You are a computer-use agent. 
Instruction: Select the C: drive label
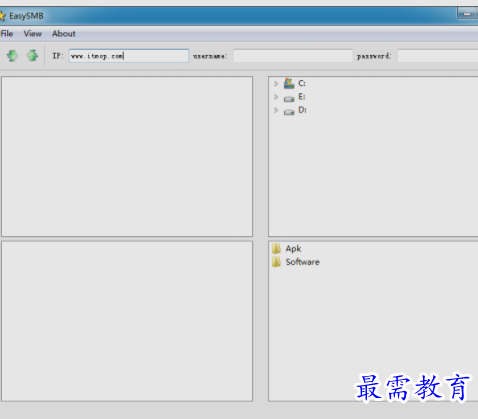pos(302,83)
